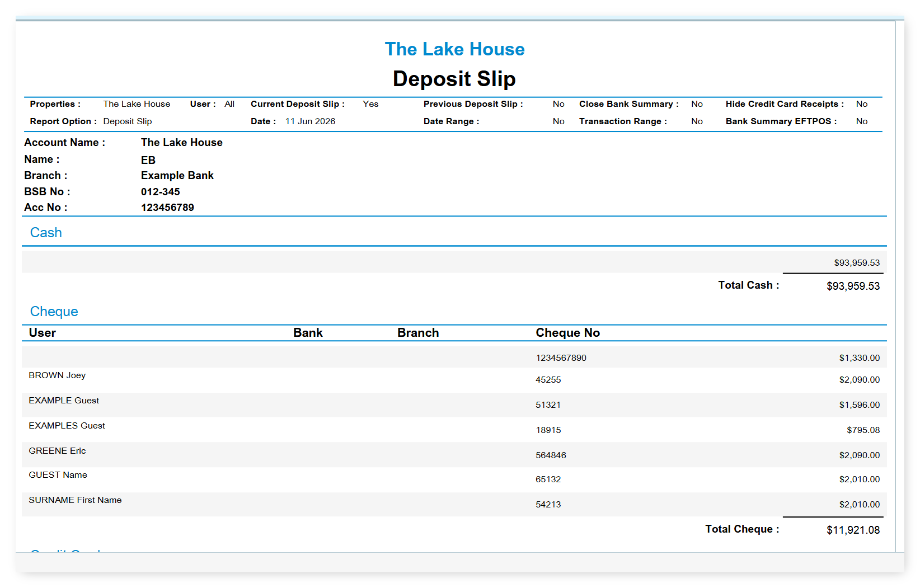
Task: Click the BSB number '012-345'
Action: (161, 192)
